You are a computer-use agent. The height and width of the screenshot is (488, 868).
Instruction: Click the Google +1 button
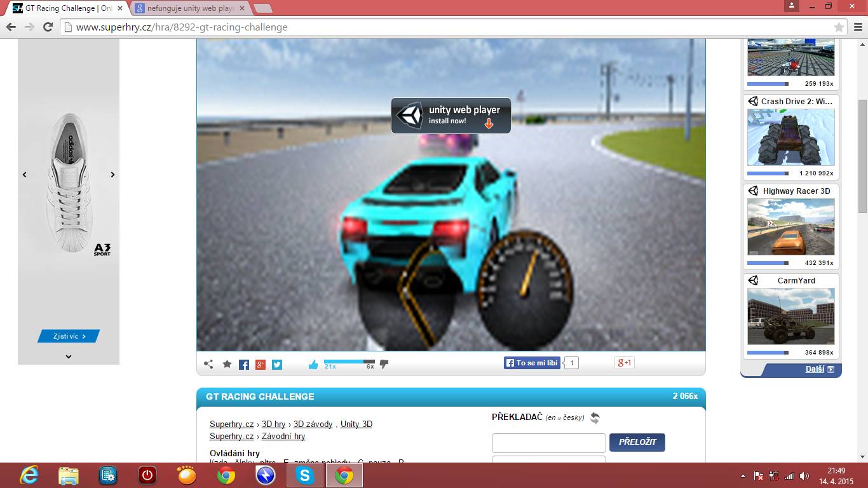[x=624, y=363]
